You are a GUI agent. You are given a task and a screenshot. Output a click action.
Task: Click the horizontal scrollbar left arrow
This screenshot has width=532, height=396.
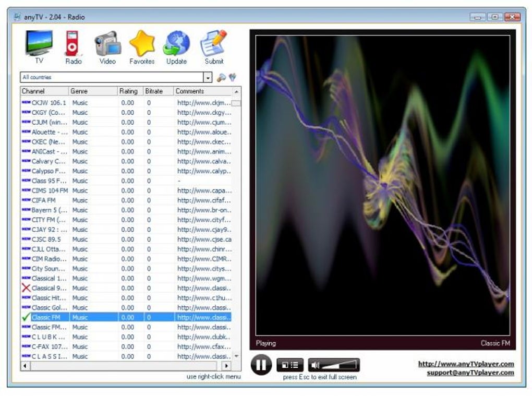(x=25, y=366)
